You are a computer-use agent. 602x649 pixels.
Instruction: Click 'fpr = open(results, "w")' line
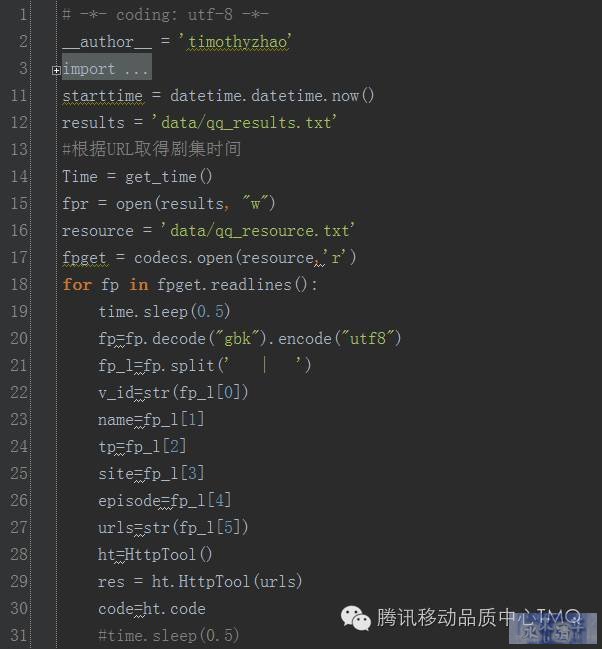pos(169,204)
